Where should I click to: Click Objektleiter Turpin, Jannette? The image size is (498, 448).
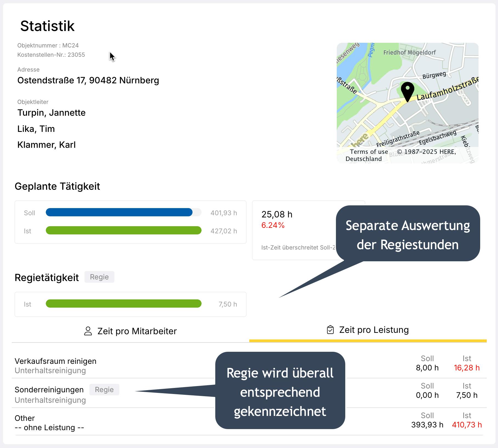tap(52, 113)
